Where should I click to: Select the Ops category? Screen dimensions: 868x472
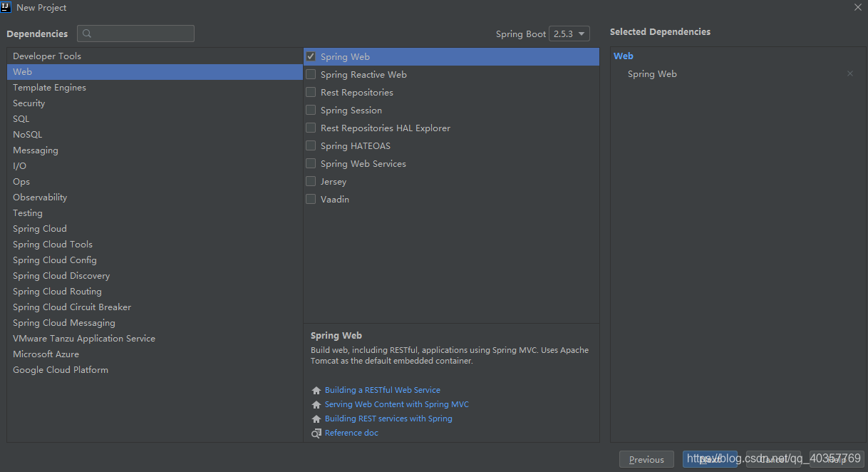click(x=155, y=182)
